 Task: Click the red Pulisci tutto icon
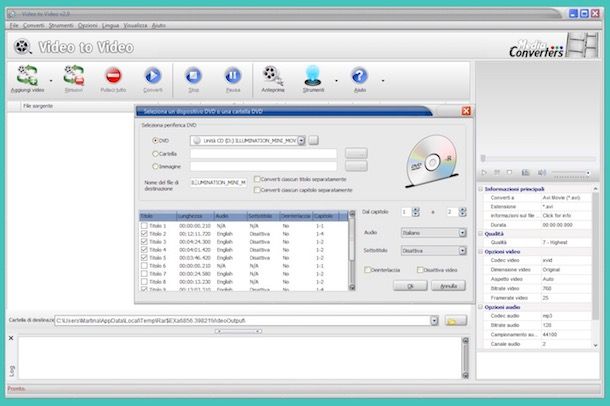[x=114, y=75]
